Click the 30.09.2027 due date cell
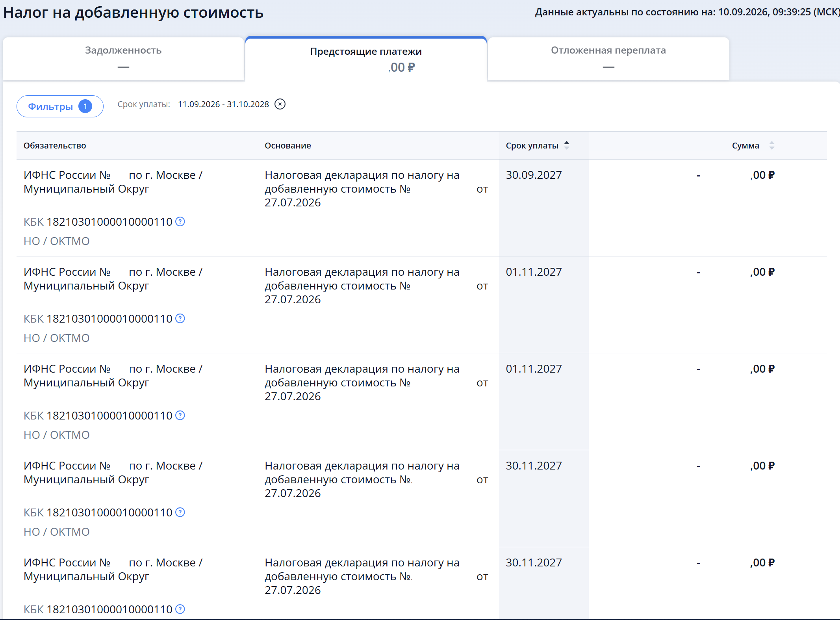 (534, 175)
